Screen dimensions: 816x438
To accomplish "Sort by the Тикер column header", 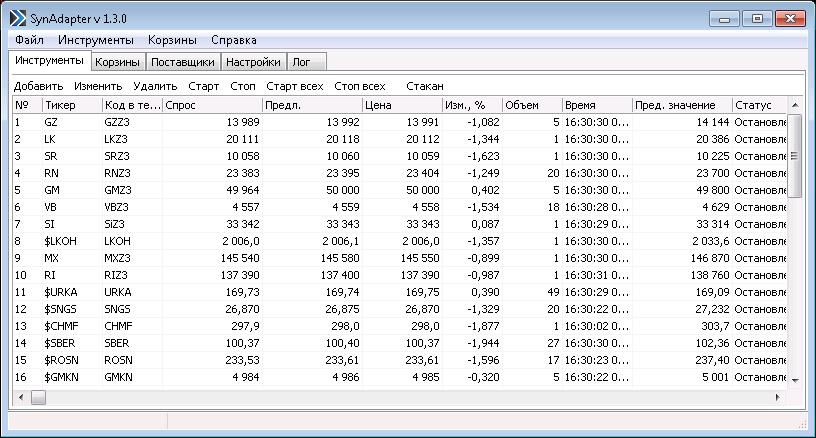I will pyautogui.click(x=72, y=105).
